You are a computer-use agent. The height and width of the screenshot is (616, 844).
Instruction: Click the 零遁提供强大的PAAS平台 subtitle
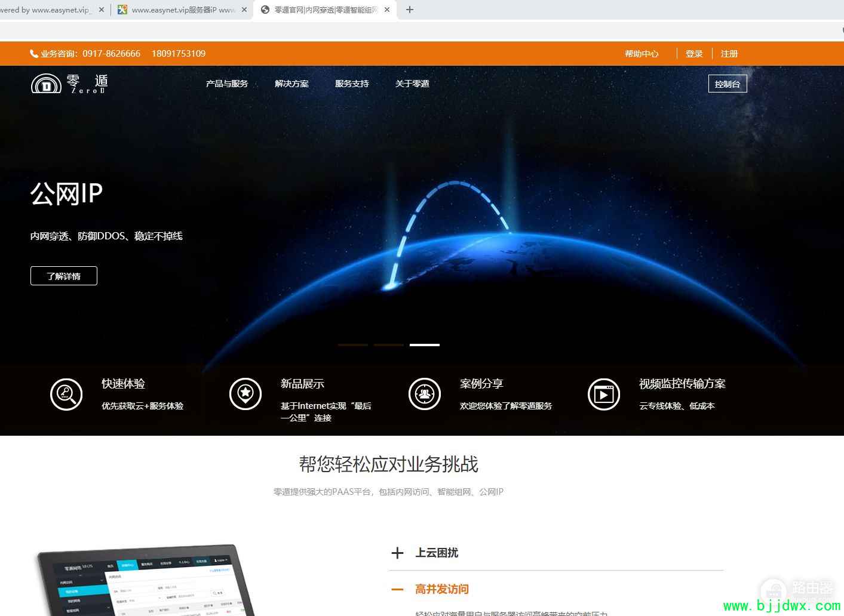[x=389, y=492]
